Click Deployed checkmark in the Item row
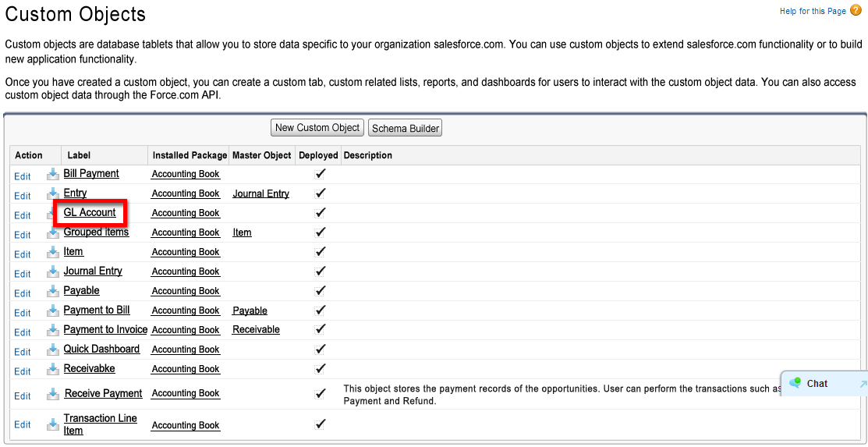 tap(320, 252)
